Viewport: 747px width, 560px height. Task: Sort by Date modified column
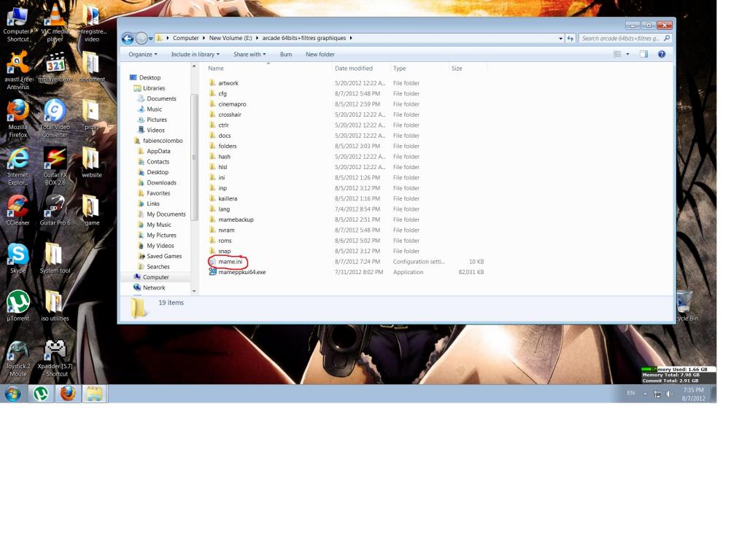[354, 68]
